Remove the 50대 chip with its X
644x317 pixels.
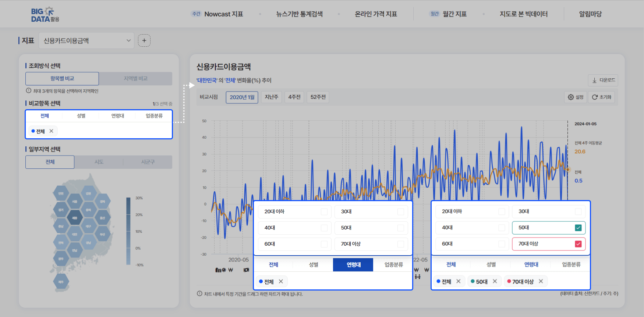(495, 281)
